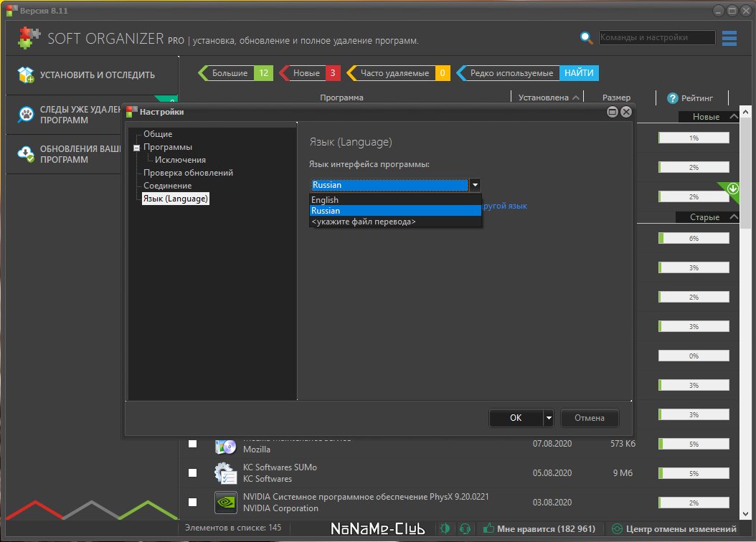
Task: Check the NVIDIA PhysX row checkbox
Action: coord(192,503)
